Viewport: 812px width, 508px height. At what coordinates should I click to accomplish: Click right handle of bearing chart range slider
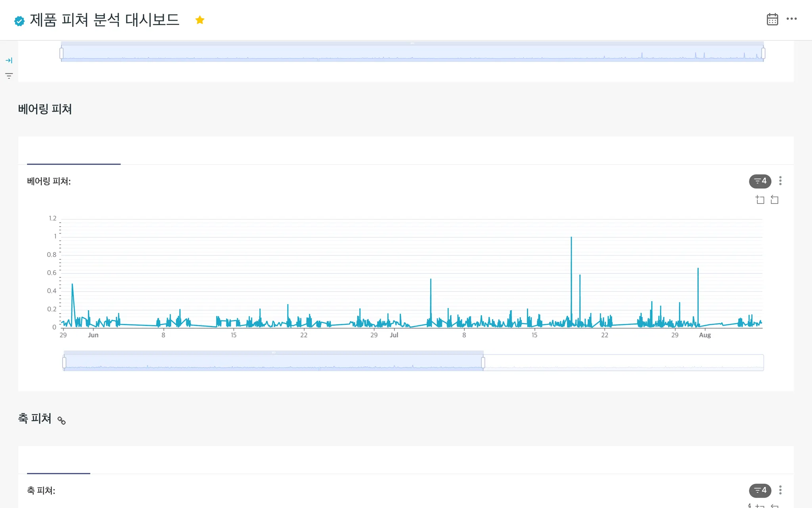(483, 362)
